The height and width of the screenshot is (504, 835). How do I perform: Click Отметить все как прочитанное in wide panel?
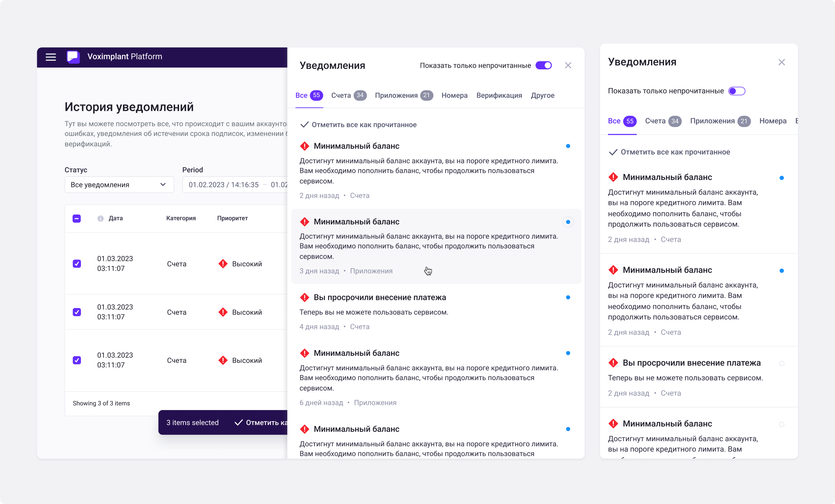[x=358, y=125]
